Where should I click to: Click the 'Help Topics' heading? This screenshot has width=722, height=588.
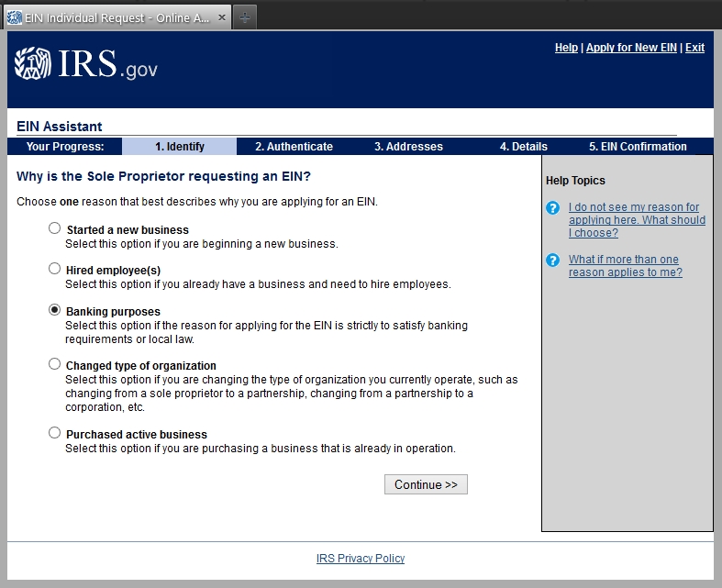[x=575, y=181]
